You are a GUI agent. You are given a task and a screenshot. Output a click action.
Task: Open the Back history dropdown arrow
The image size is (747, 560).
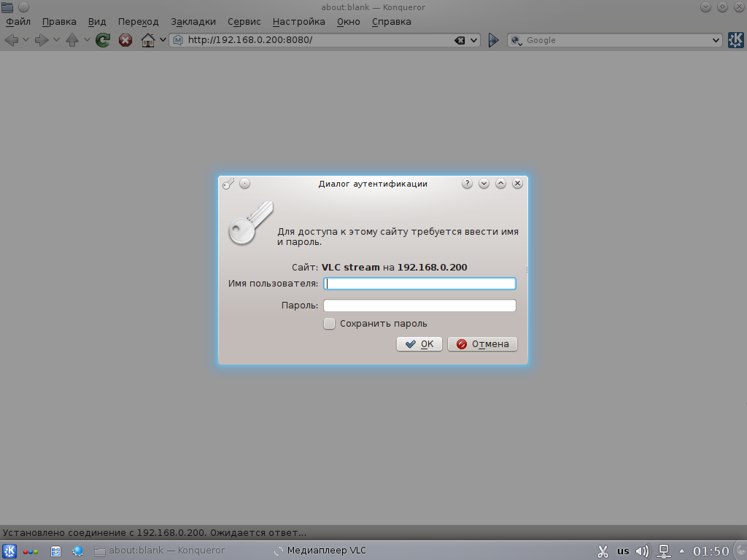[x=26, y=40]
